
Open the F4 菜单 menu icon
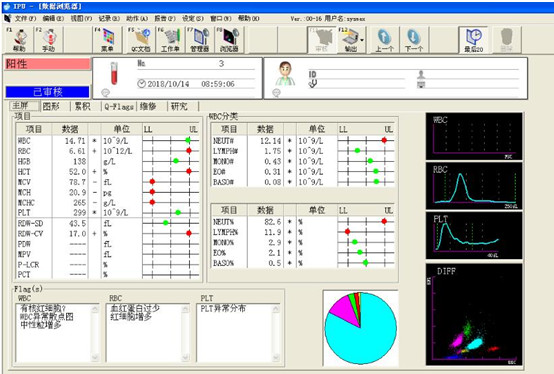(x=107, y=40)
